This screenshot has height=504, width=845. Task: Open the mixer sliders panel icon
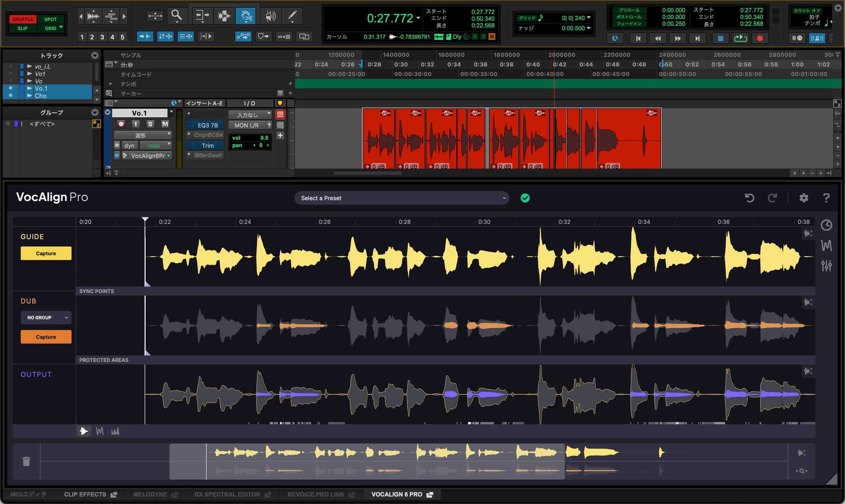click(826, 266)
